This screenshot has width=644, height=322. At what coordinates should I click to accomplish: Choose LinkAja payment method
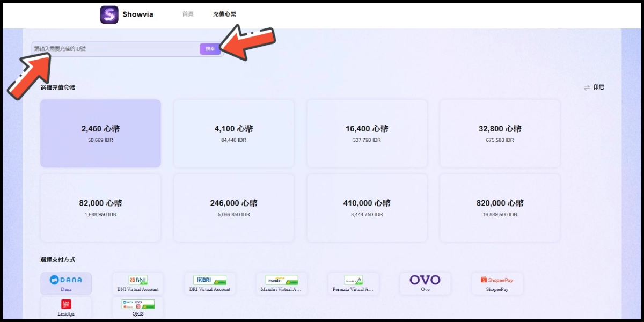pos(66,307)
